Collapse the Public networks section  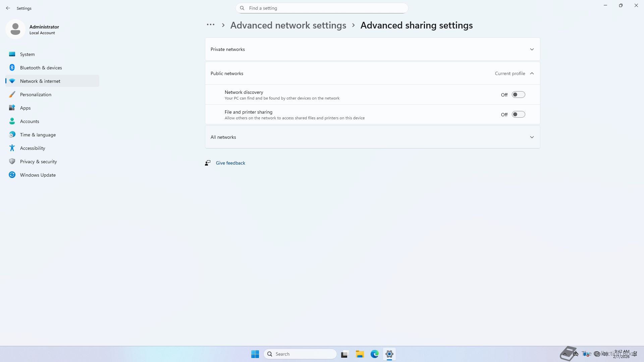532,73
